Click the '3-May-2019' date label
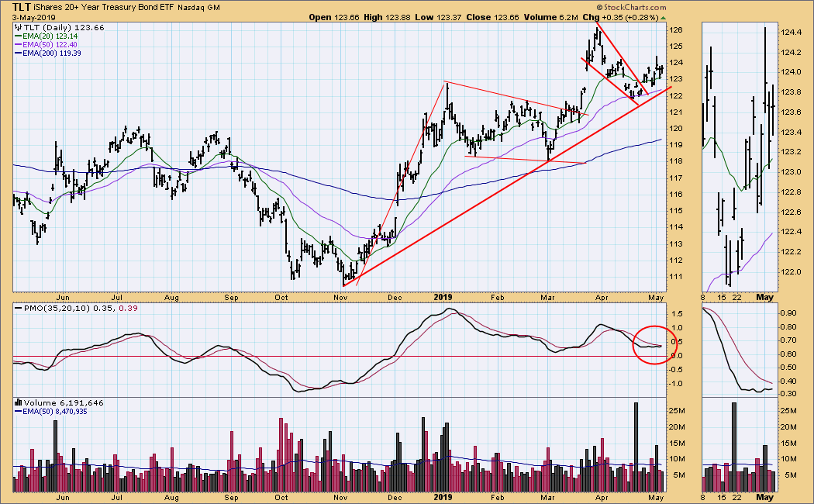 [34, 17]
